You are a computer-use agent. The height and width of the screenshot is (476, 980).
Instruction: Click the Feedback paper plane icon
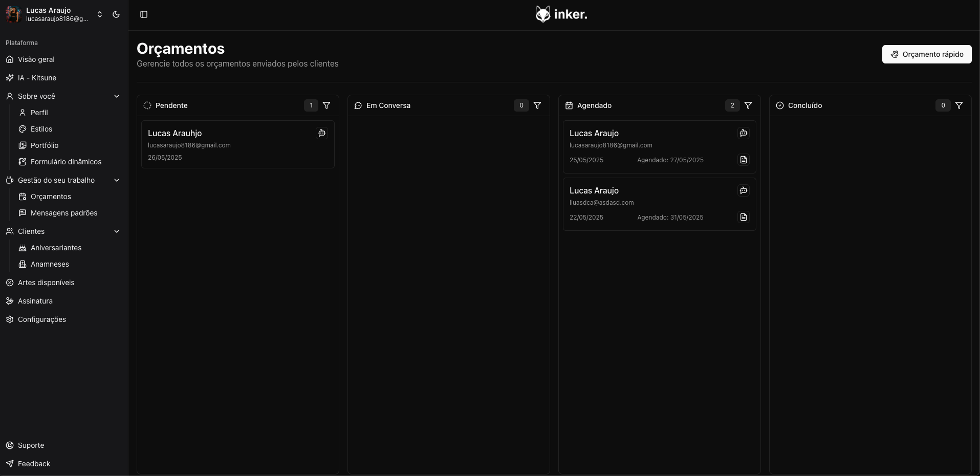(x=10, y=464)
